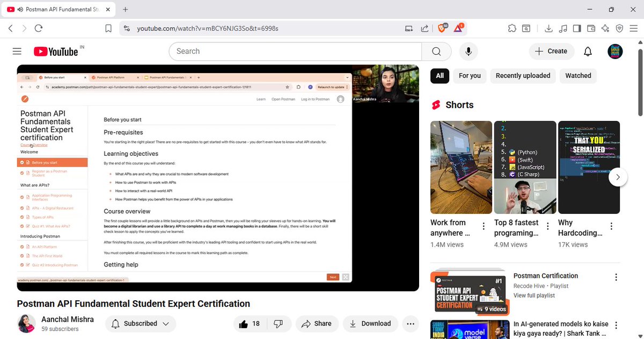Go to the YouTube home logo

point(56,52)
